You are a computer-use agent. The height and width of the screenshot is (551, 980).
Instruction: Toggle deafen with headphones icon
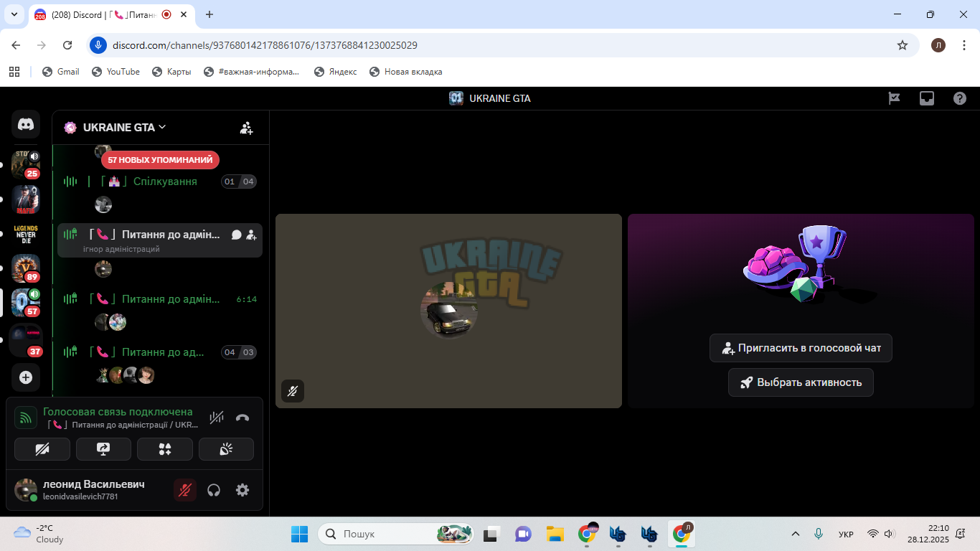tap(213, 490)
